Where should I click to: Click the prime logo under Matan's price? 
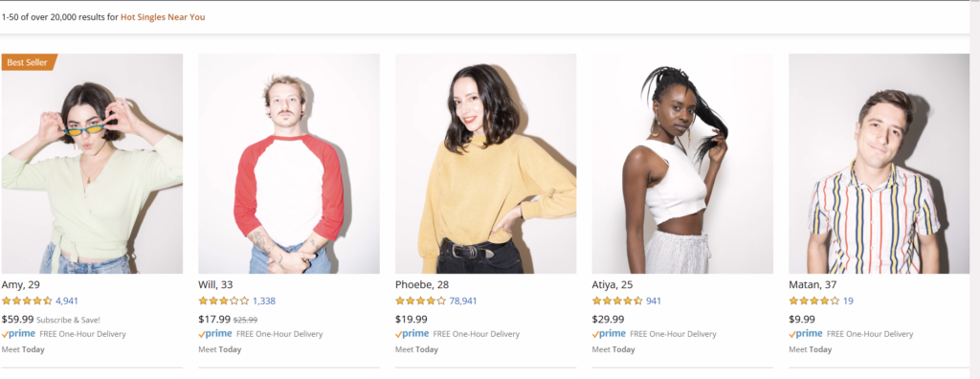point(806,334)
